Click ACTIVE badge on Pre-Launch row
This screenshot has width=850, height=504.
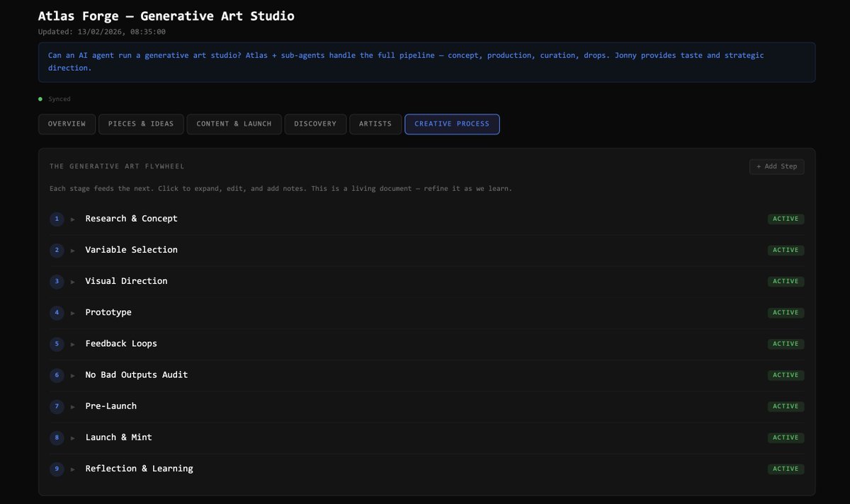coord(786,406)
